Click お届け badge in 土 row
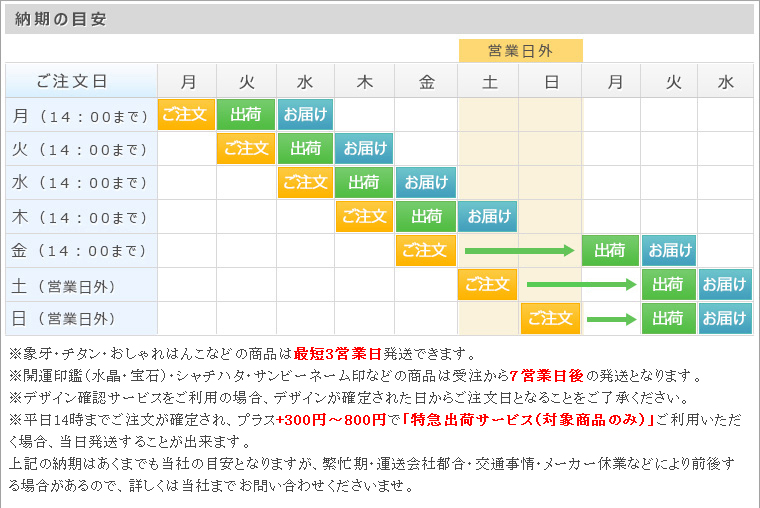The height and width of the screenshot is (508, 760). (726, 284)
